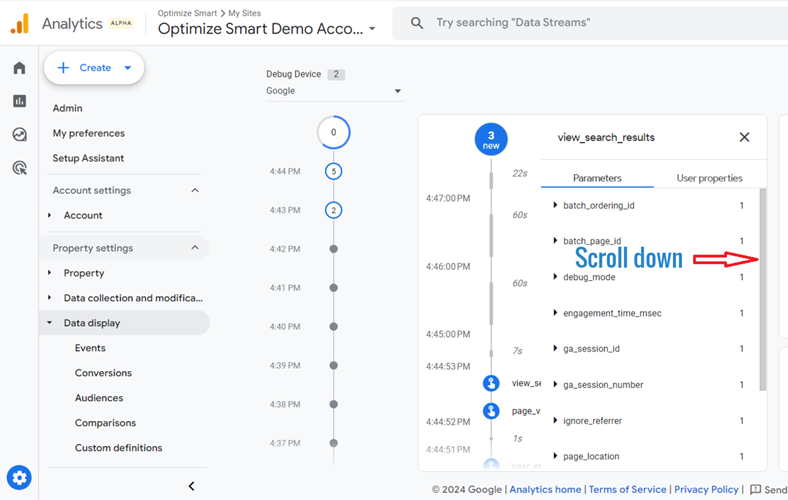Screen dimensions: 788x500
Task: Expand the Account tree item
Action: pos(49,215)
